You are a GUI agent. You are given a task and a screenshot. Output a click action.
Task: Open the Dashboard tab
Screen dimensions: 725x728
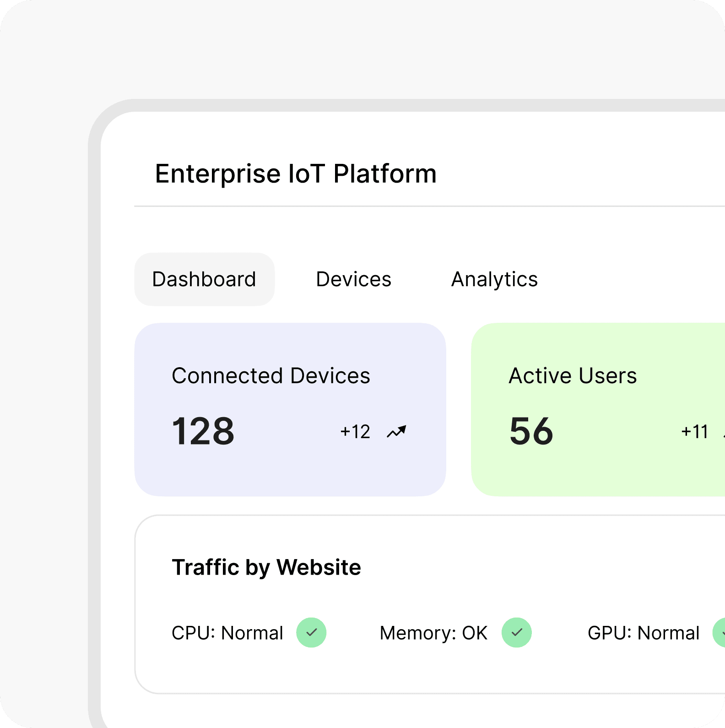204,279
